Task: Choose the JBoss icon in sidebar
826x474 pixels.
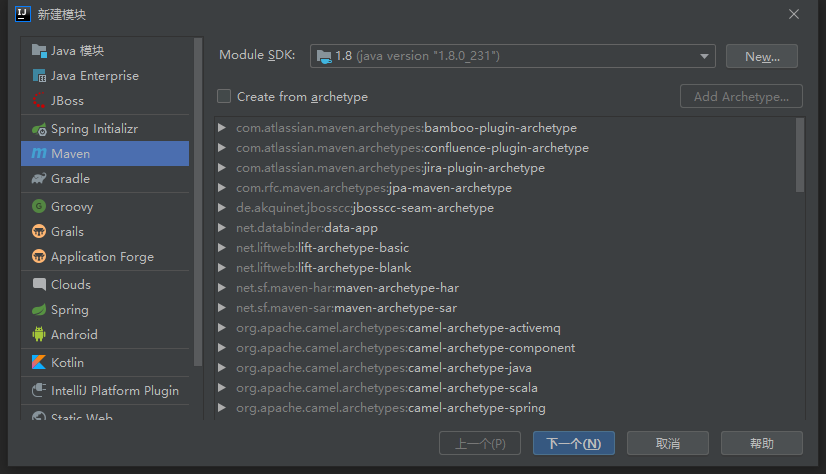Action: [x=39, y=101]
